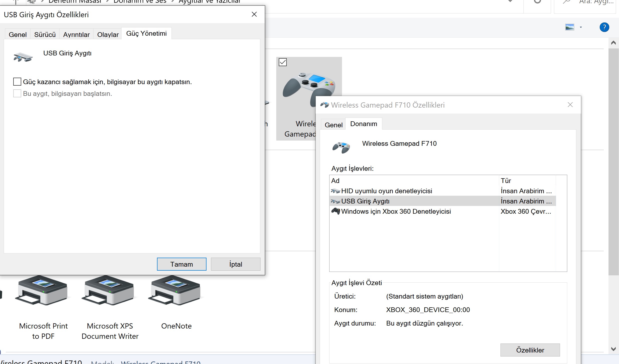This screenshot has height=364, width=619.
Task: Click the gamepad icon in properties title bar
Action: [324, 105]
